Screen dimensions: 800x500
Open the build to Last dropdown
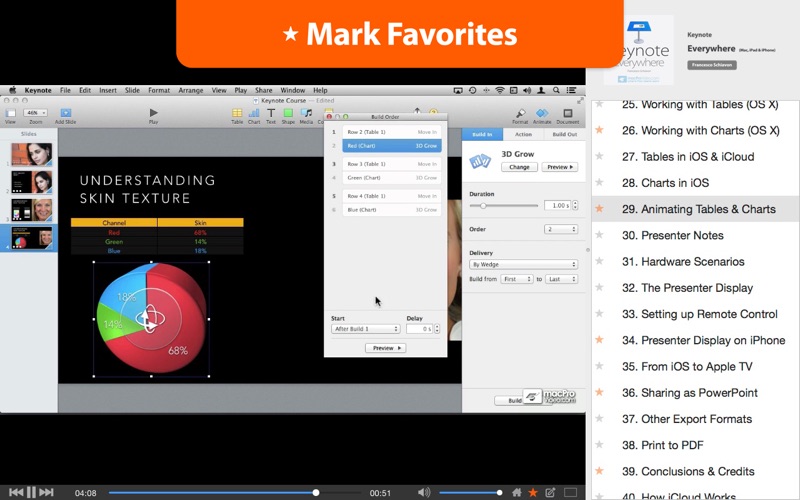coord(561,279)
